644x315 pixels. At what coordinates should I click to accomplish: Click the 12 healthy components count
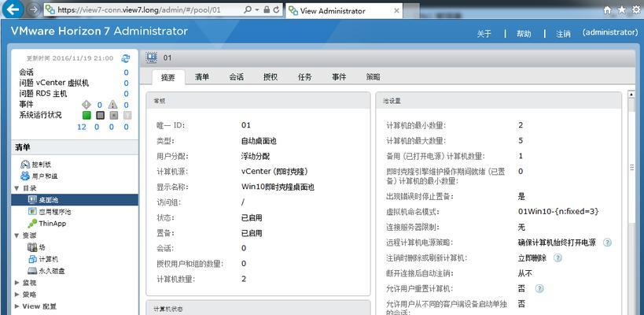[82, 127]
